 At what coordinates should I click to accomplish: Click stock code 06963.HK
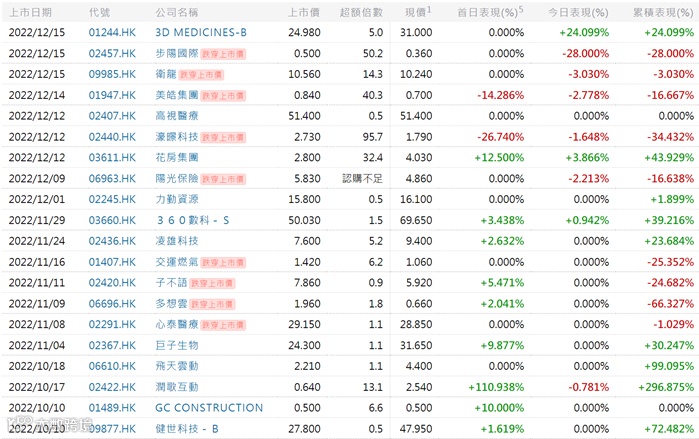112,178
